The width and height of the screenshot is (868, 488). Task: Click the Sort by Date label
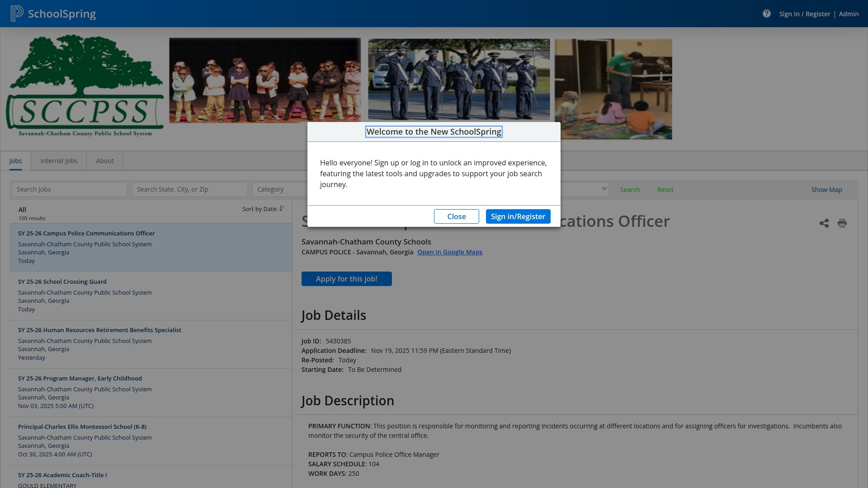coord(260,209)
